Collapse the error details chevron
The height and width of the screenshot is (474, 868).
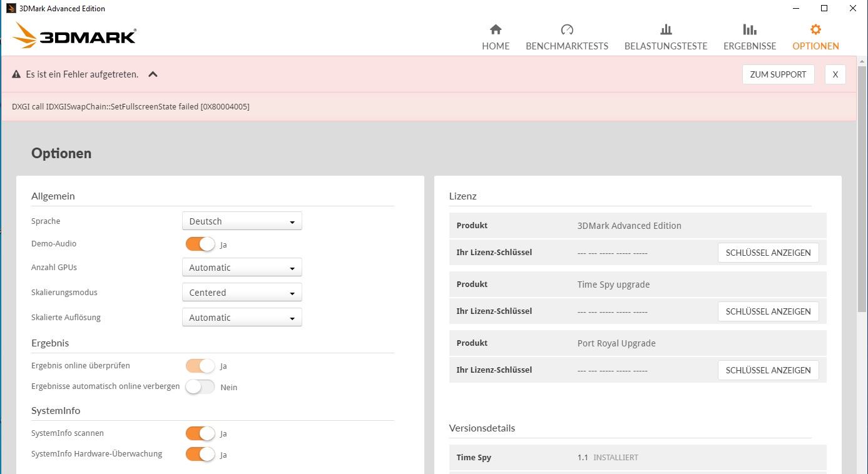153,74
